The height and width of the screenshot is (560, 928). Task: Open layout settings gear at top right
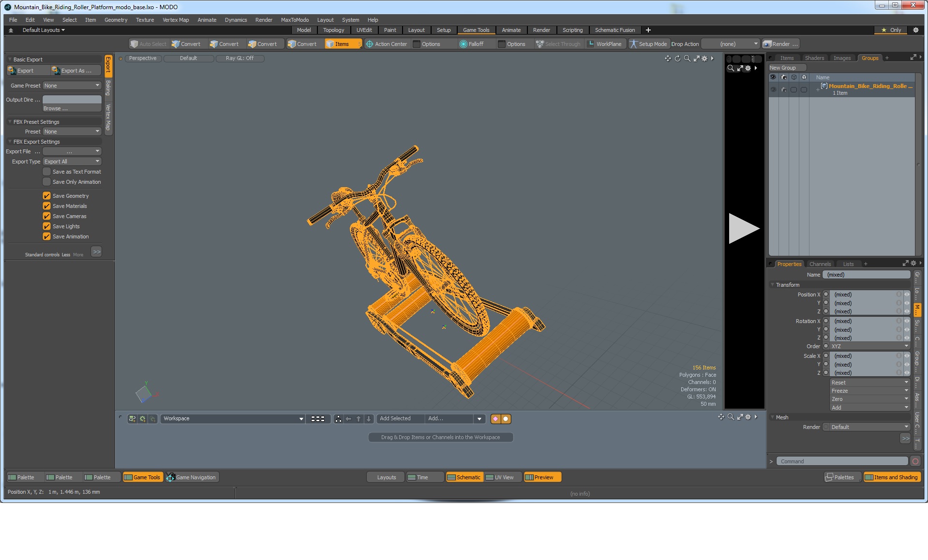915,30
